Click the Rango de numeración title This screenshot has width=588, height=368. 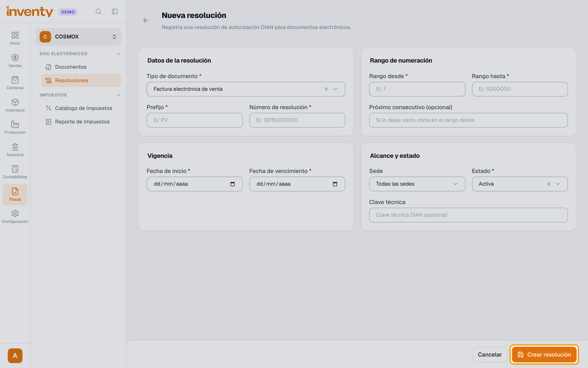tap(401, 61)
